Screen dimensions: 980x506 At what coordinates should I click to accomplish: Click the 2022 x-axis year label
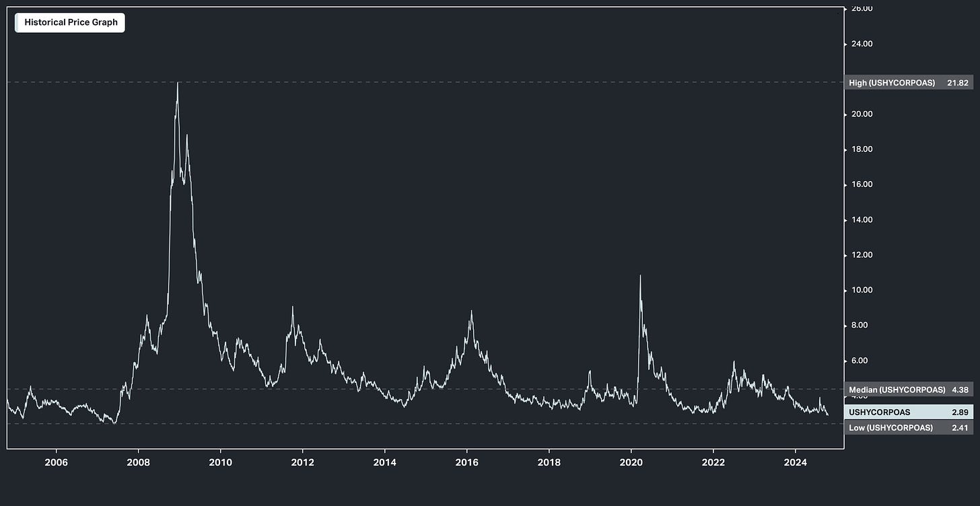coord(713,462)
